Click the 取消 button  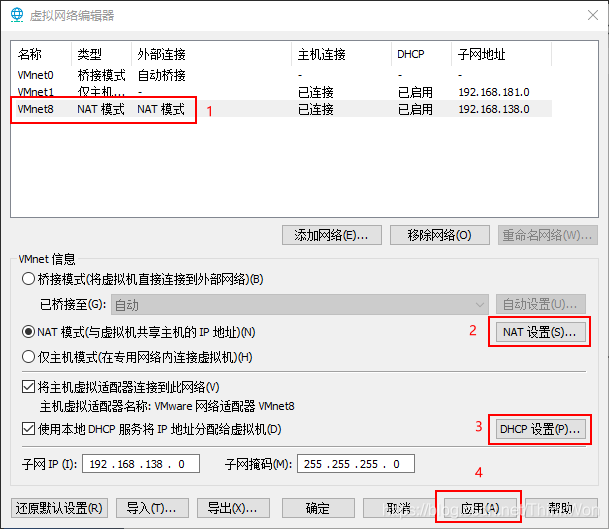tap(399, 508)
